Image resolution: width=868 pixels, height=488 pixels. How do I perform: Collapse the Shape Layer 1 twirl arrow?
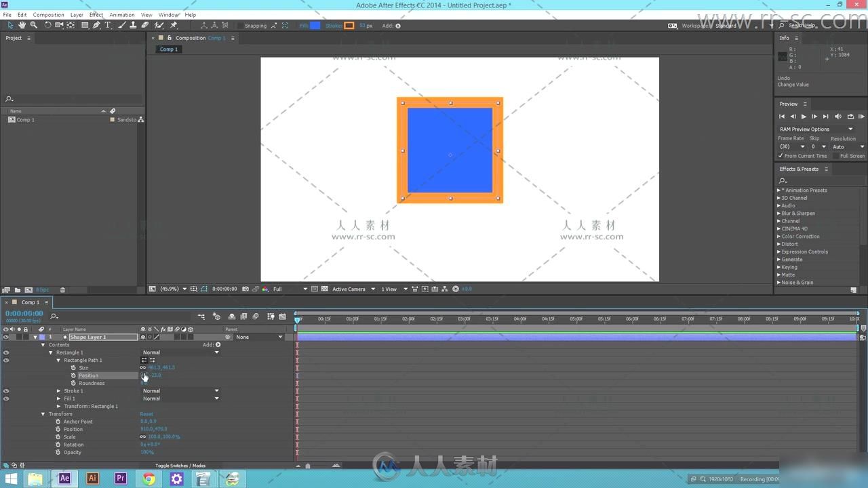pyautogui.click(x=35, y=337)
